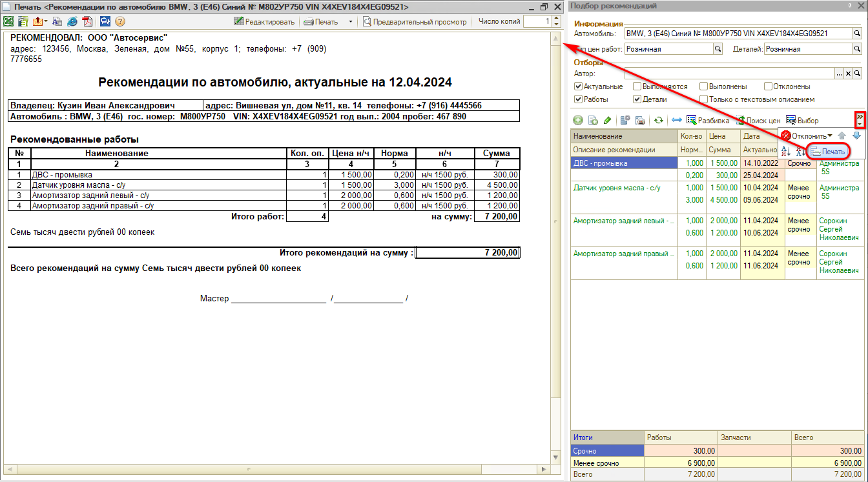Expand hidden toolbar items with the >> chevron
Image resolution: width=868 pixels, height=482 pixels.
[x=860, y=120]
